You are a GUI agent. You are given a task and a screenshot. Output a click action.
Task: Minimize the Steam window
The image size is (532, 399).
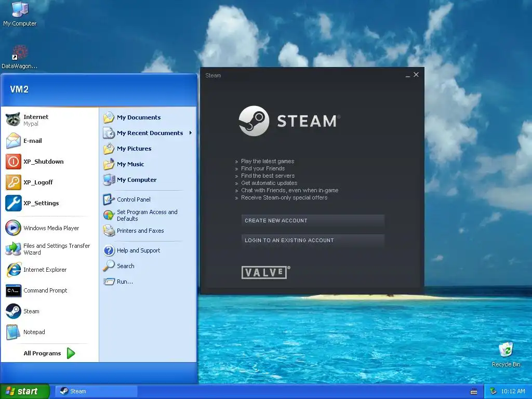[407, 75]
